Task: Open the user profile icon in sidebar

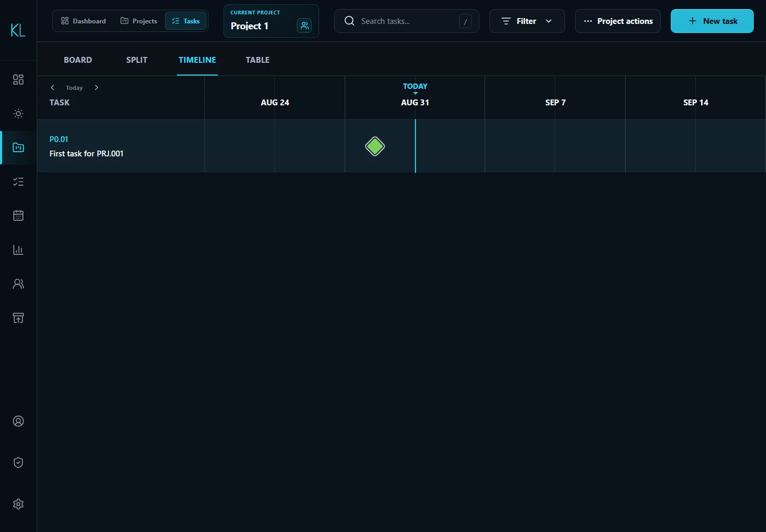Action: [18, 421]
